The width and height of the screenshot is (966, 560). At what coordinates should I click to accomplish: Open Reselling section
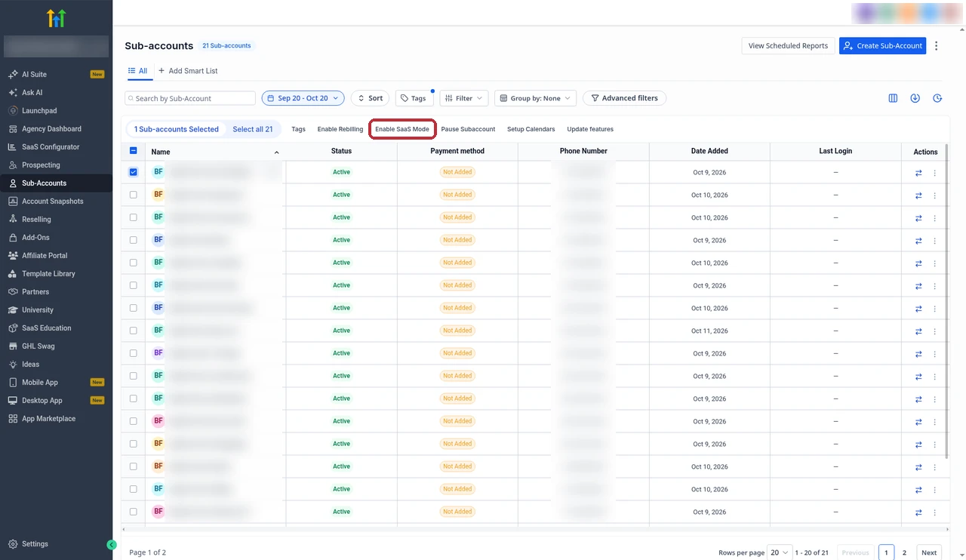36,220
